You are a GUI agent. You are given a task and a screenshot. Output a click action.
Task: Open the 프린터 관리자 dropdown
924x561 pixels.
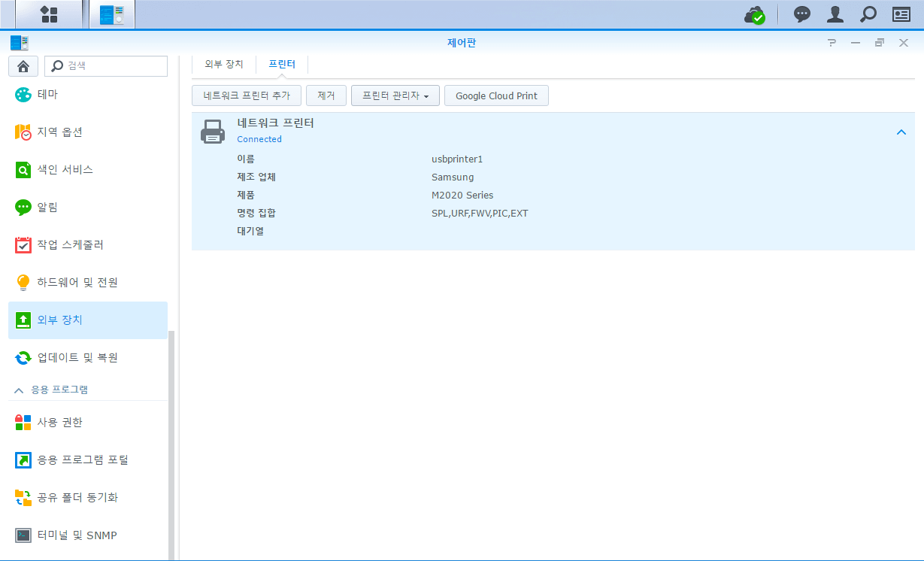[x=395, y=96]
